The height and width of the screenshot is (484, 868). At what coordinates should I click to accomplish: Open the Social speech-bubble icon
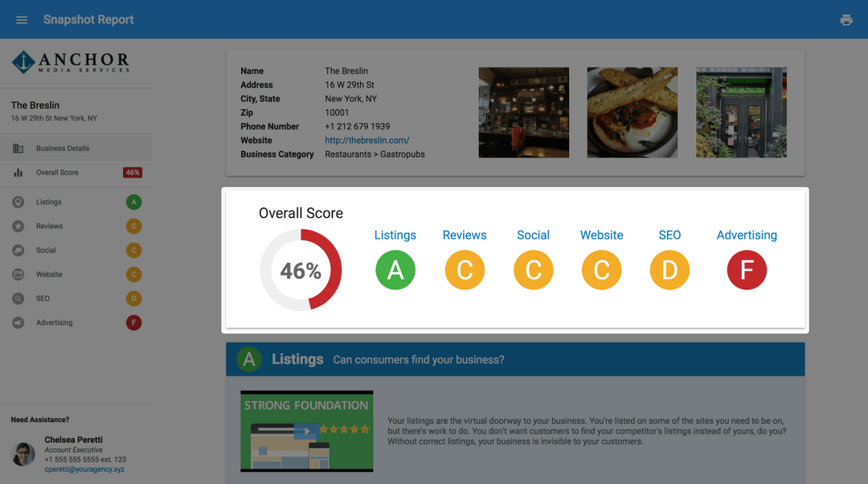click(18, 250)
